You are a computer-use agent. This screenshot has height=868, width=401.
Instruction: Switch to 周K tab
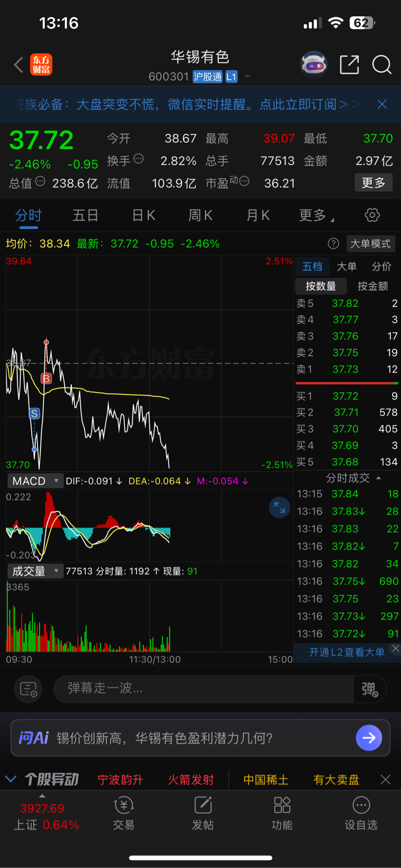(x=200, y=215)
